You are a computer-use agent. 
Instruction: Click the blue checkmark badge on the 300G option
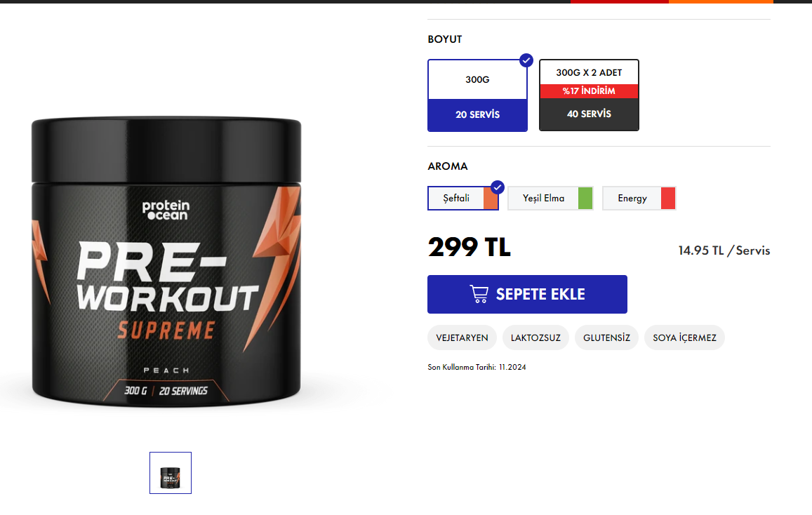pos(526,60)
